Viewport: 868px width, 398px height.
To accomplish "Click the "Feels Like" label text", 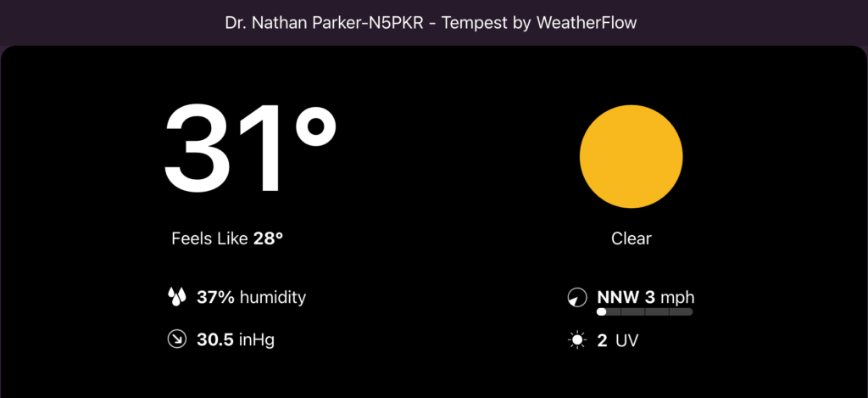I will 209,238.
